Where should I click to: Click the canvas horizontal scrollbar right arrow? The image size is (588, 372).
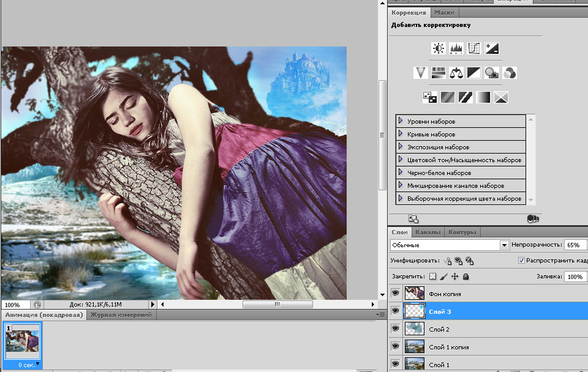click(373, 305)
